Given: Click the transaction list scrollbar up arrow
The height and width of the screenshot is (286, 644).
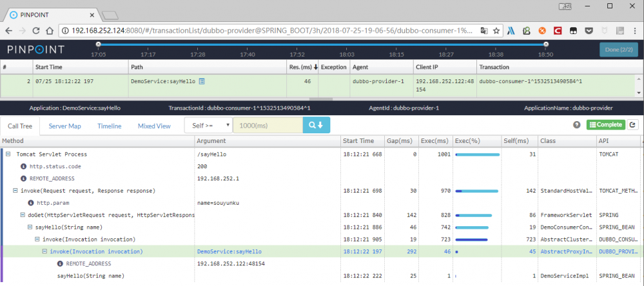Looking at the screenshot, I should (639, 78).
